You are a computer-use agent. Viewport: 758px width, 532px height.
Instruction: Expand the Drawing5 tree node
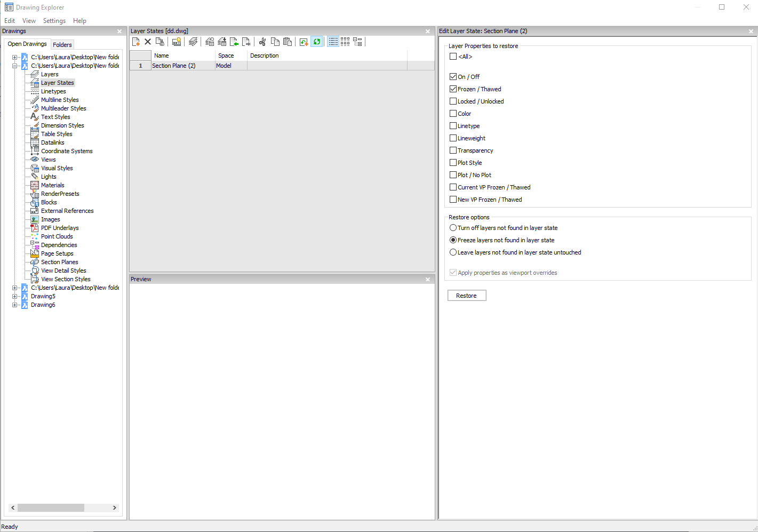click(15, 296)
